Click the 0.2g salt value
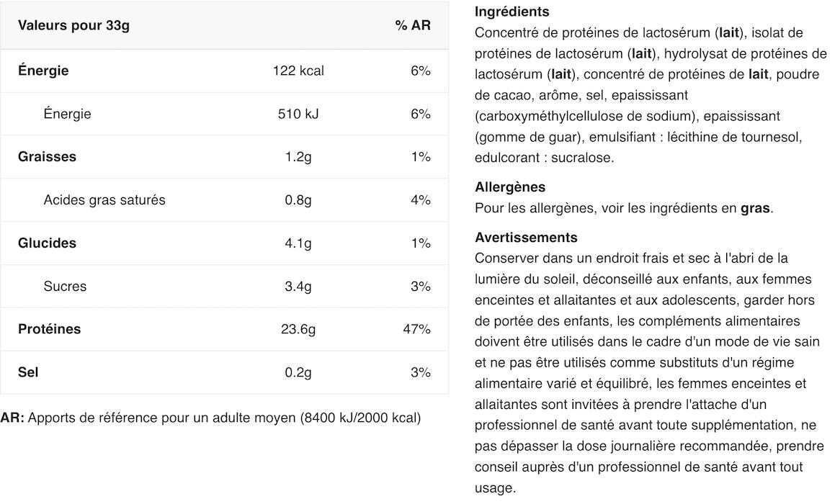 point(298,373)
